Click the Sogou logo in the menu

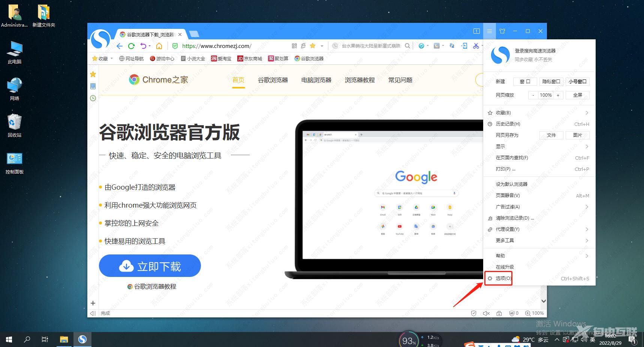[500, 55]
